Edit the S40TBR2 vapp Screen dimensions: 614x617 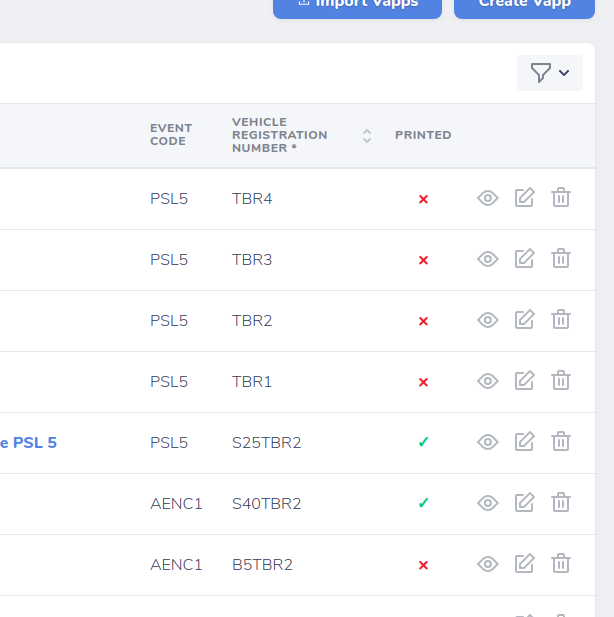pyautogui.click(x=525, y=502)
